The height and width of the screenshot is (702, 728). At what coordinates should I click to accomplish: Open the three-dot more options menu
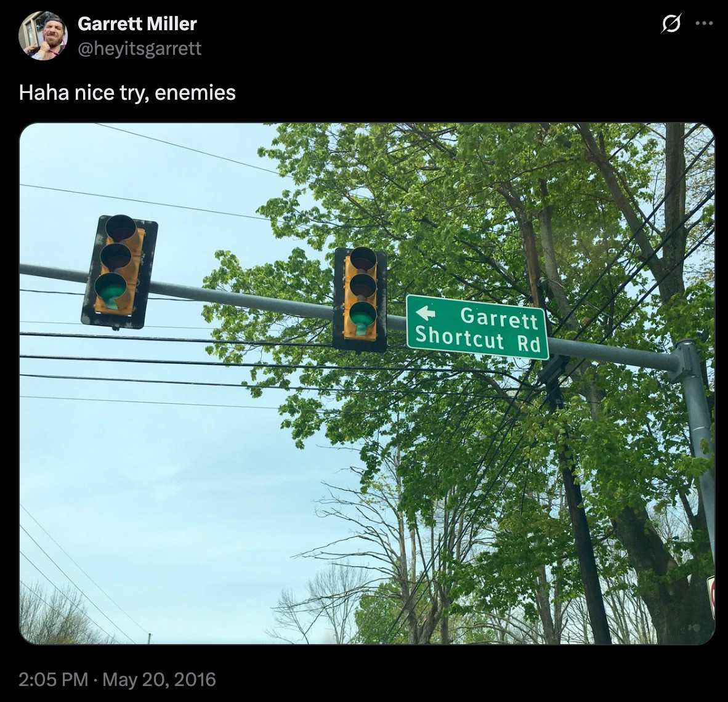tap(705, 23)
